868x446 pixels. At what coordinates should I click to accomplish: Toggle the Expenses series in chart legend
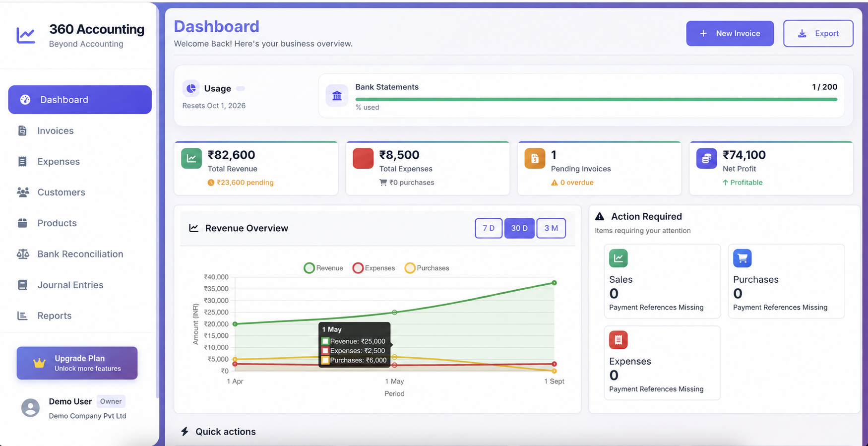[373, 268]
